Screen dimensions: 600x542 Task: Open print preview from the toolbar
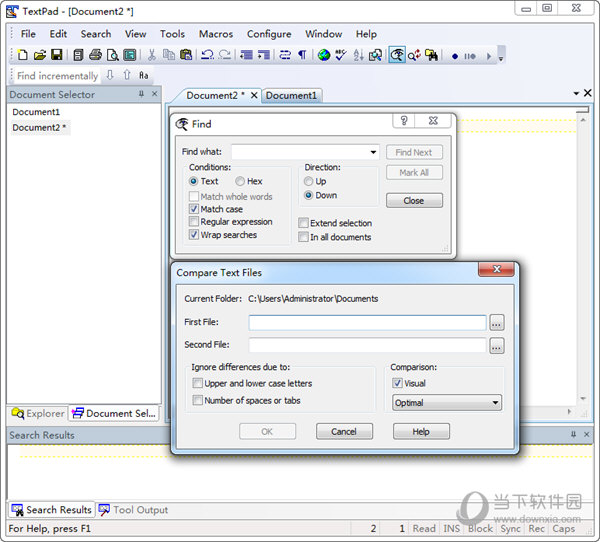112,55
